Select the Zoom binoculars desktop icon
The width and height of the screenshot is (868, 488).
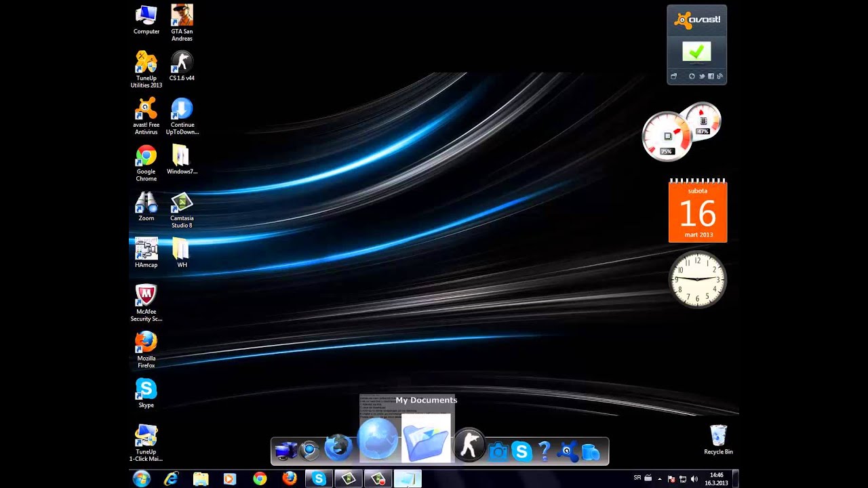pos(146,207)
